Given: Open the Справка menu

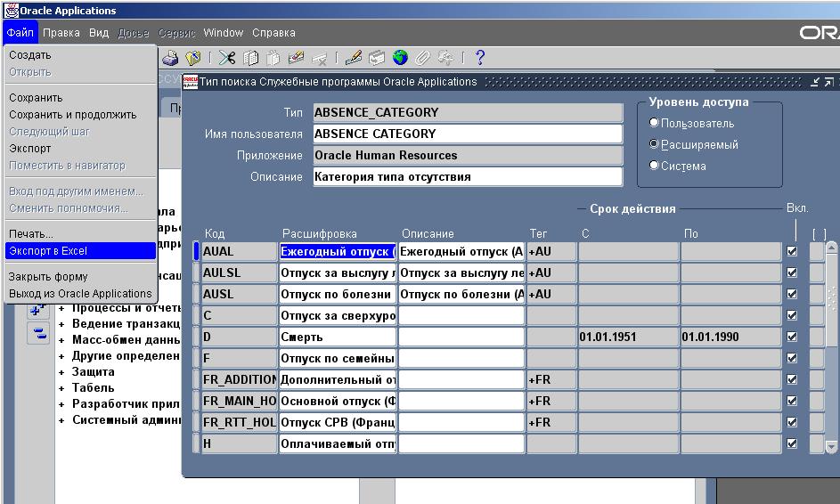Looking at the screenshot, I should [273, 33].
